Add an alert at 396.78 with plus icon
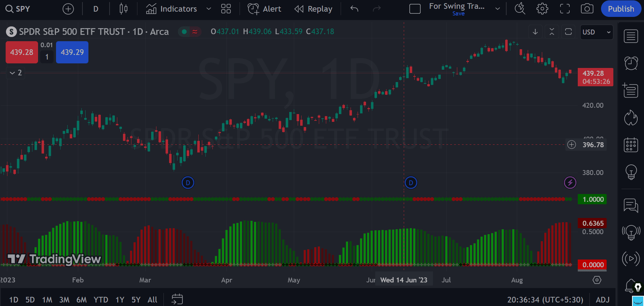Viewport: 644px width, 306px height. [571, 145]
